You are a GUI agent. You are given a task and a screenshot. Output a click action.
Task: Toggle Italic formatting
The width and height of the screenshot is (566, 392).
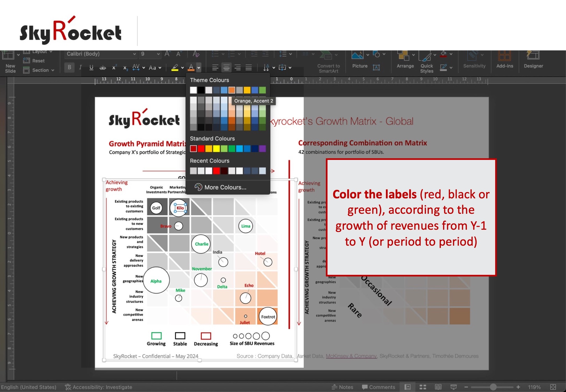(x=80, y=67)
